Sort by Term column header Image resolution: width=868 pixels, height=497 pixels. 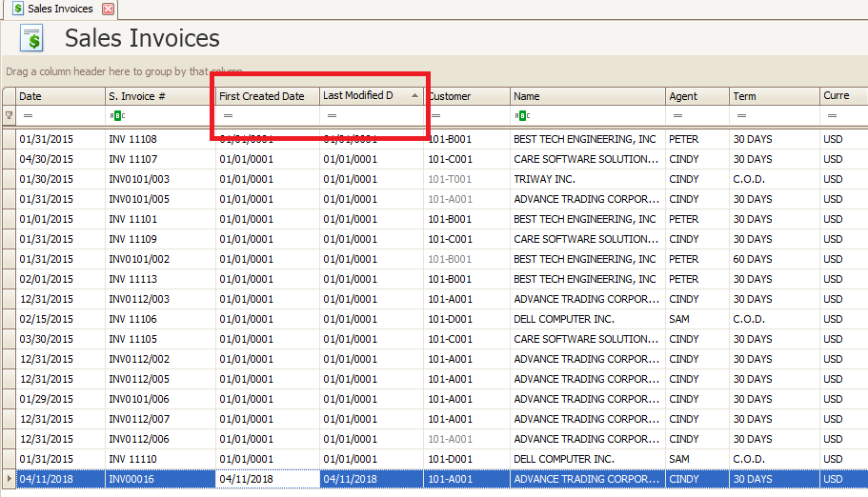point(774,96)
